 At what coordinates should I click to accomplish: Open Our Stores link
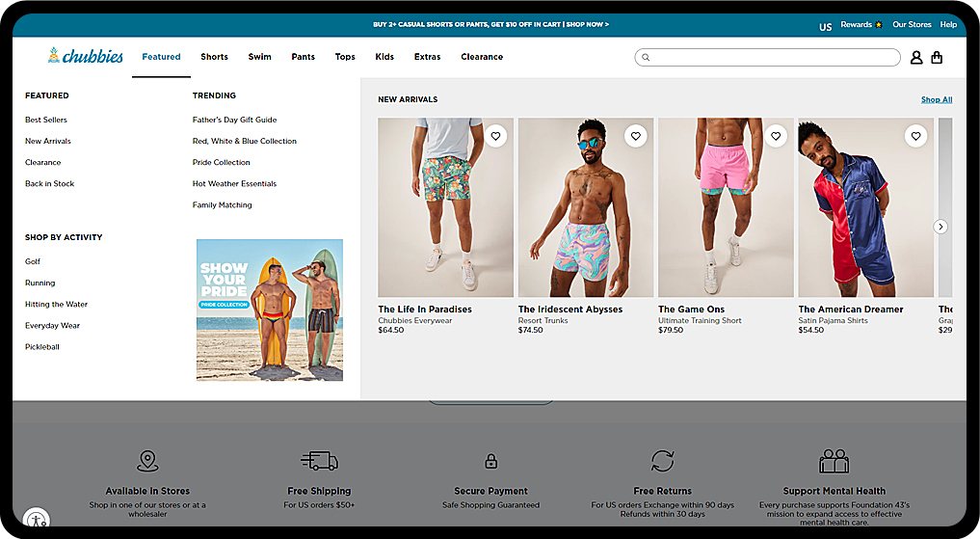[912, 24]
